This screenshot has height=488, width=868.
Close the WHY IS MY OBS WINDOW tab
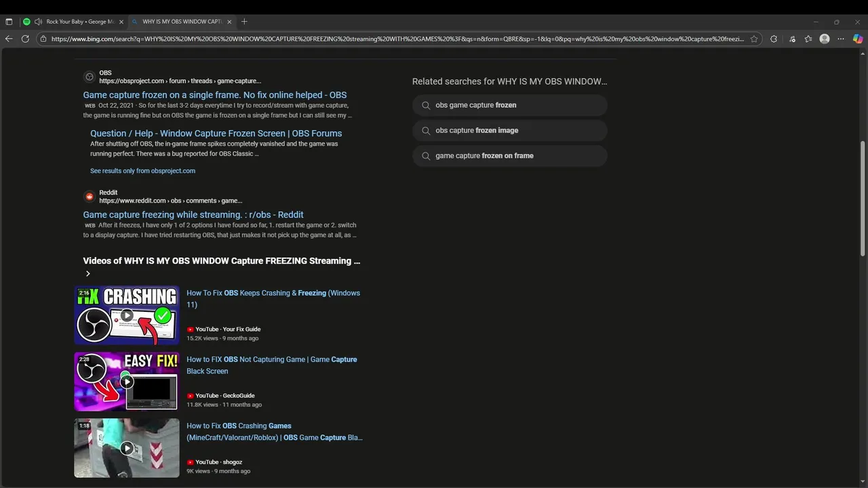point(229,22)
